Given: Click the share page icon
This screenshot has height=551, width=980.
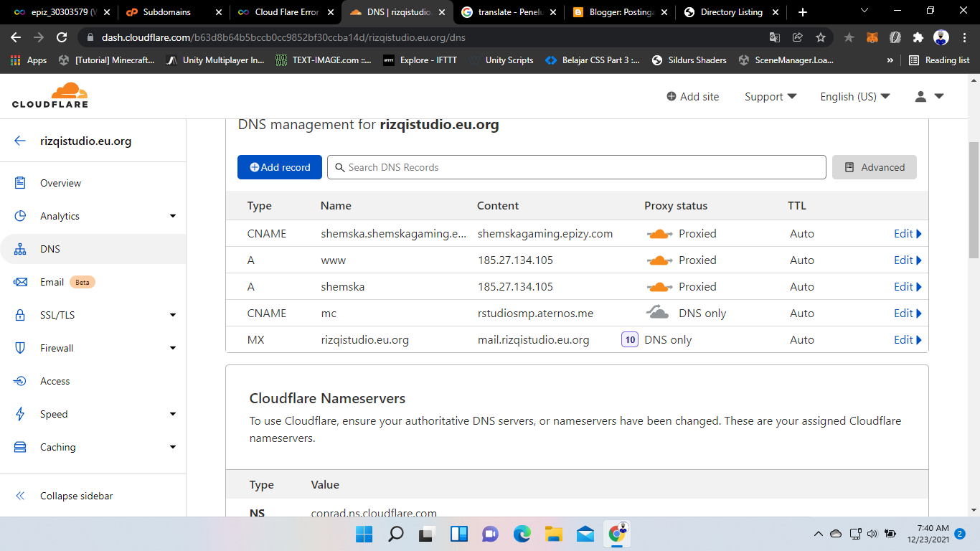Looking at the screenshot, I should [797, 37].
